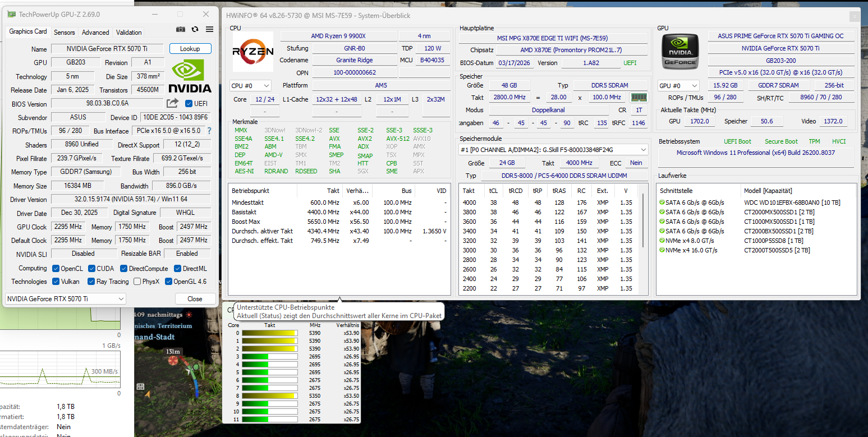The image size is (868, 437).
Task: Click the Driver Version field in GPU-Z
Action: pos(131,199)
